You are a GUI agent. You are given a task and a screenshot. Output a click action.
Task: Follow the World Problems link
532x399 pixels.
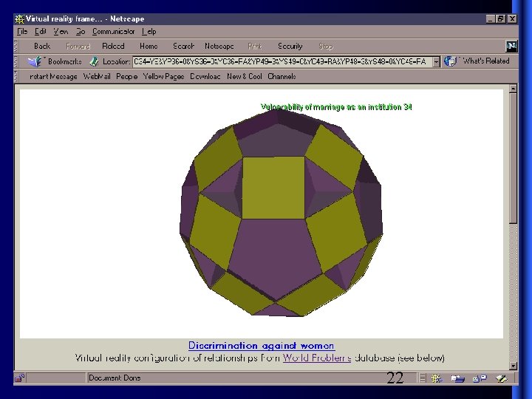[317, 358]
